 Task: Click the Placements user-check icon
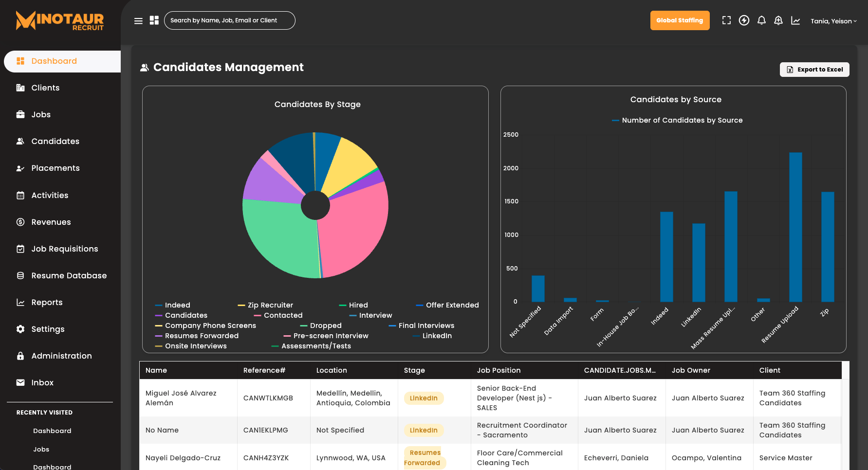(x=20, y=168)
